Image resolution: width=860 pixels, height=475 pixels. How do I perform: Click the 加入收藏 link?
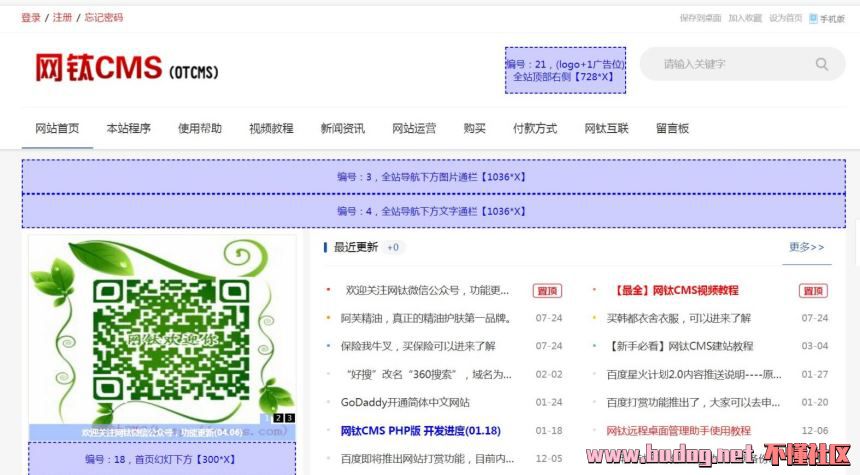pos(745,18)
